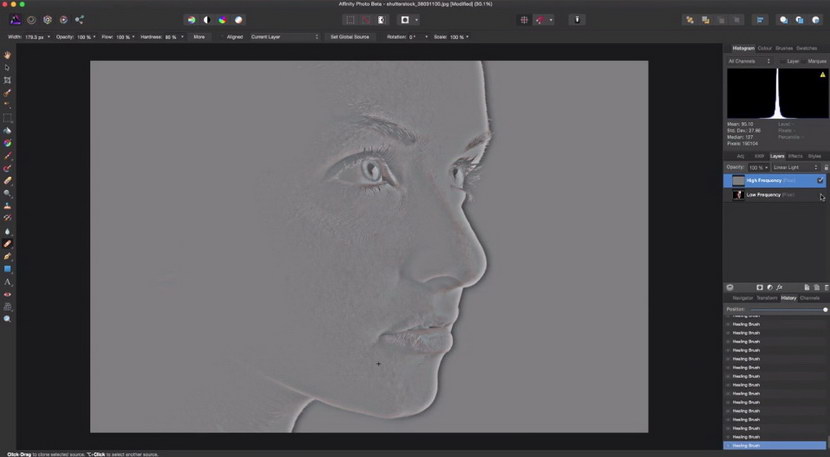Select the Paint Brush tool
The height and width of the screenshot is (457, 830).
click(7, 156)
